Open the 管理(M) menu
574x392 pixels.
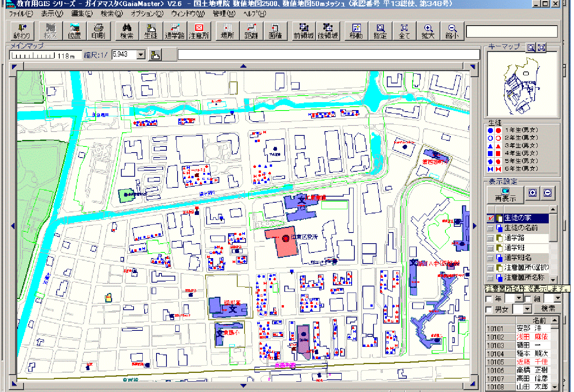click(x=224, y=14)
